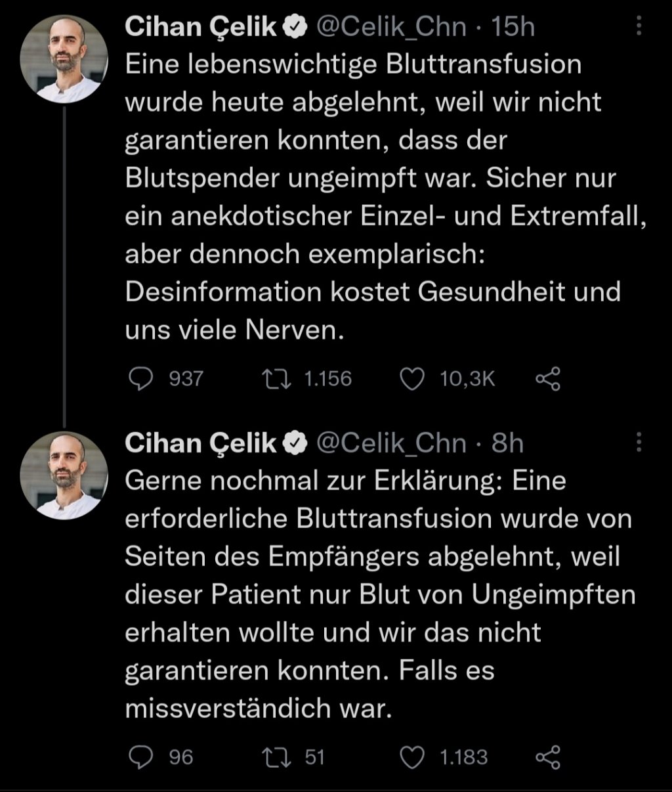Screen dimensions: 672x792
Task: Click the 8h timestamp of second tweet
Action: (507, 443)
